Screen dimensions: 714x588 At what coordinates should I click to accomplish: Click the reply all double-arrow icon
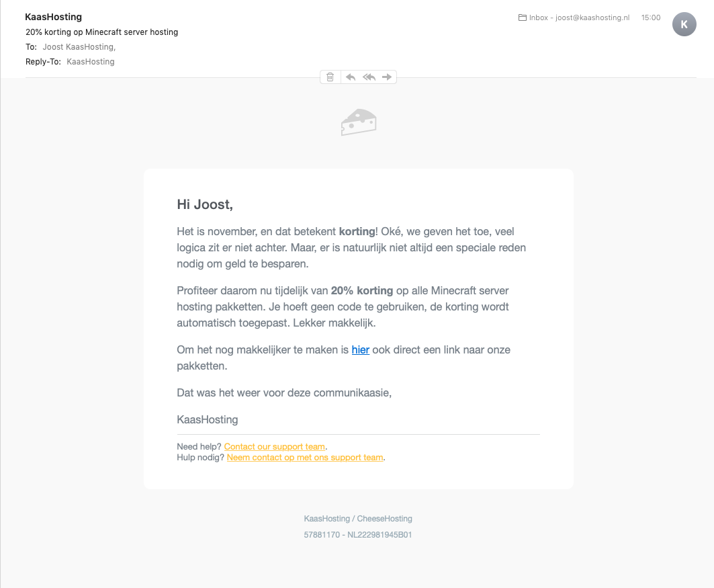[x=369, y=77]
